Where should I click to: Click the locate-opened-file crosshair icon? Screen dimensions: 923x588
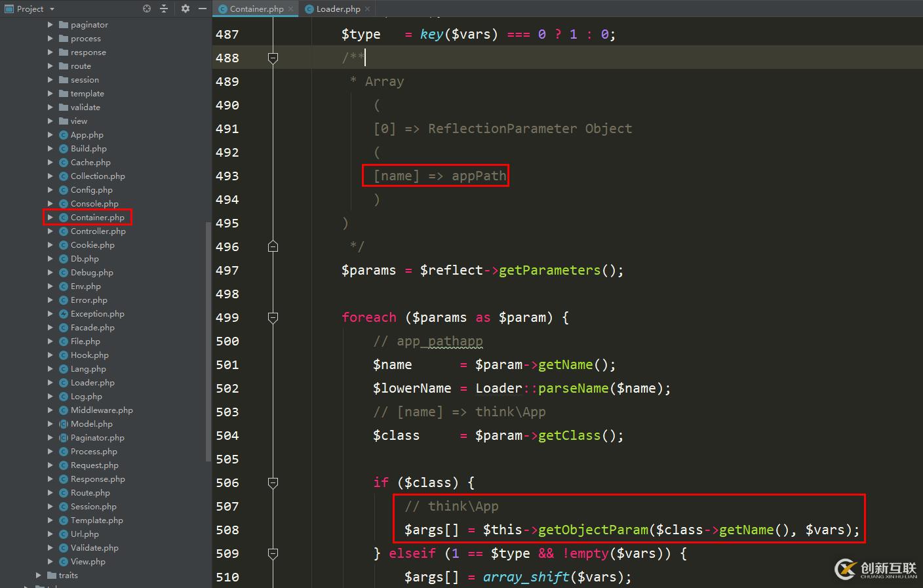tap(146, 9)
